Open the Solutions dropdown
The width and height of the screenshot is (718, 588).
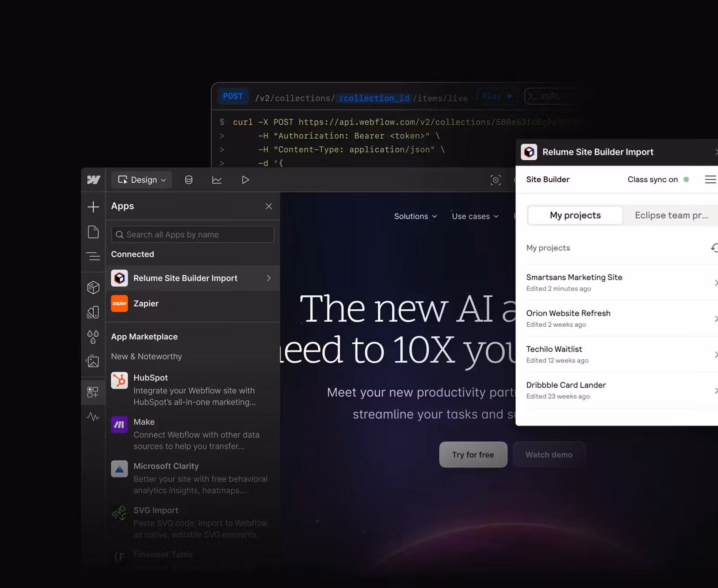(x=415, y=216)
